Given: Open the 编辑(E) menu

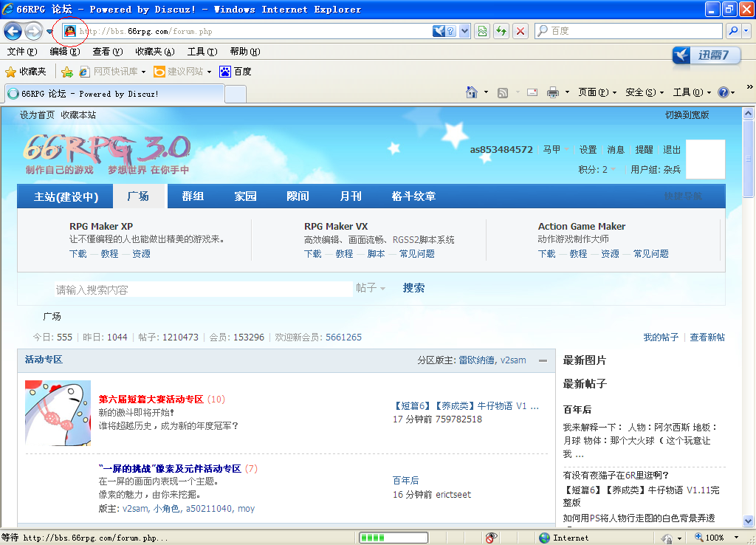Looking at the screenshot, I should coord(65,52).
